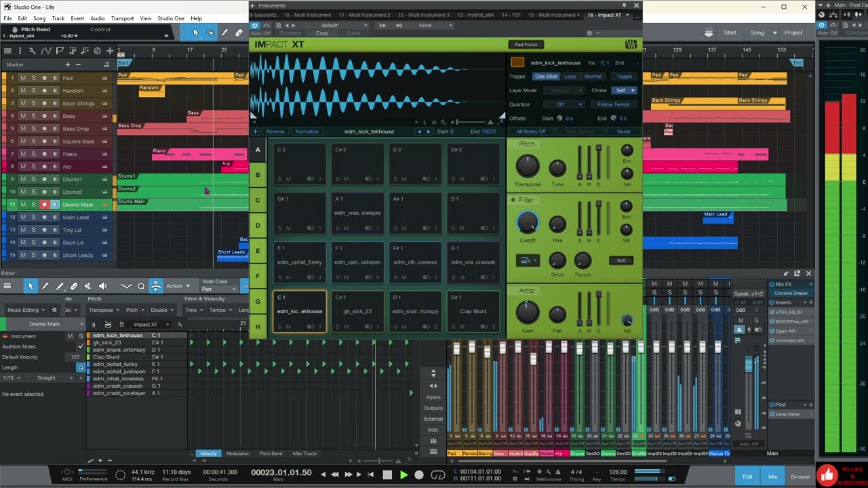Click the Reverse sample button
This screenshot has height=488, width=868.
coord(275,131)
